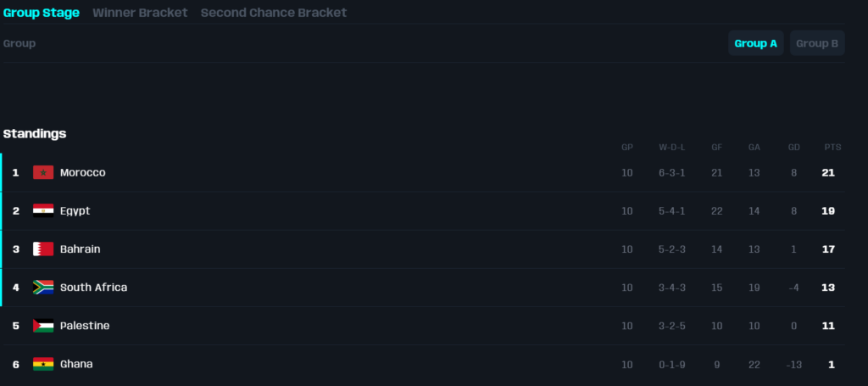Click the W-D-L column header
The height and width of the screenshot is (386, 868).
point(672,148)
